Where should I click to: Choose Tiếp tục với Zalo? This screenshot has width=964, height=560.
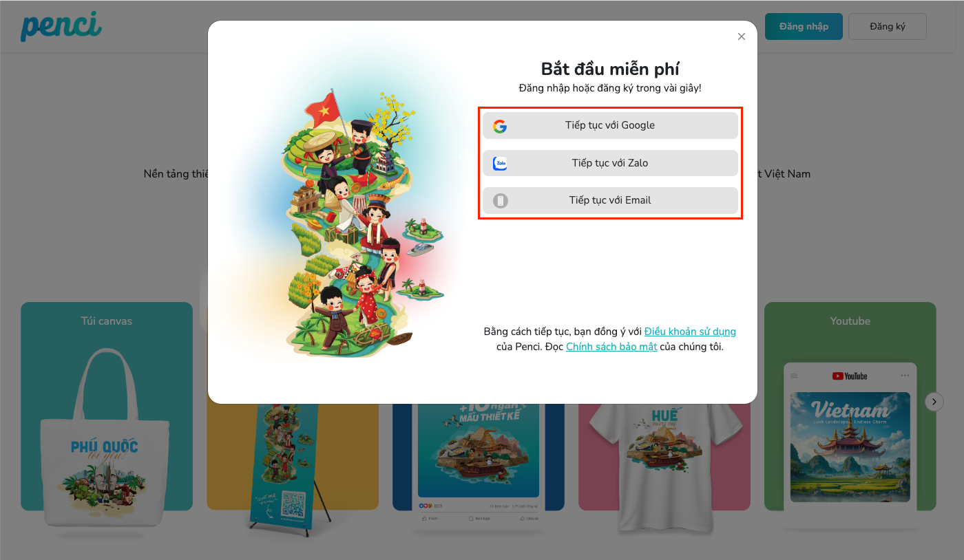(x=610, y=163)
